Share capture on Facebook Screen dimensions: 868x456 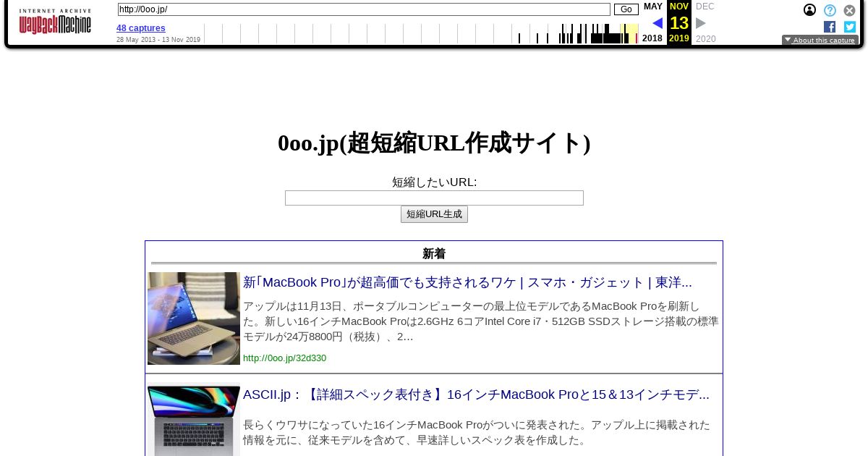pos(830,27)
